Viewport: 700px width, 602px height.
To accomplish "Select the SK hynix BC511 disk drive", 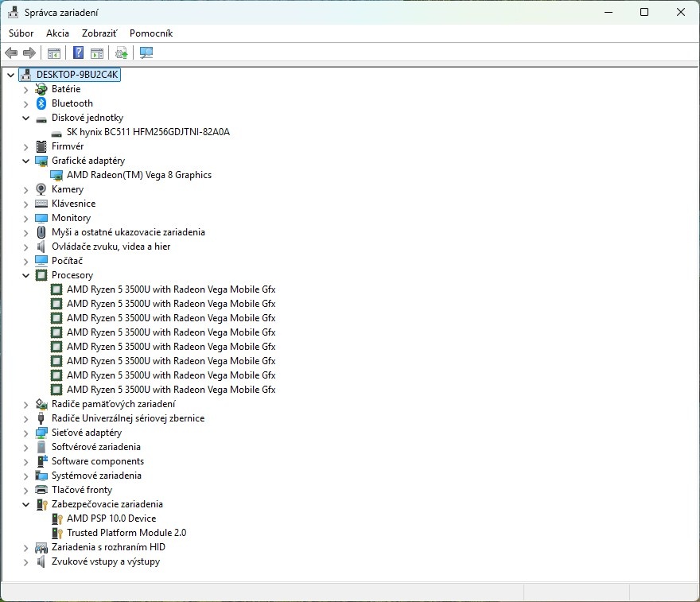I will pyautogui.click(x=148, y=132).
